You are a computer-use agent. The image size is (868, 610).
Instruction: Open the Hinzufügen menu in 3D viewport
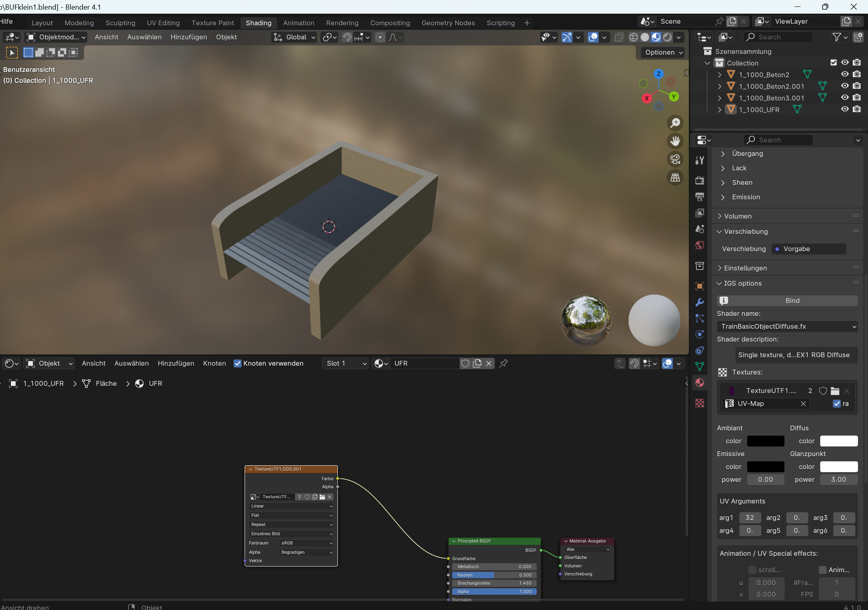pyautogui.click(x=188, y=37)
